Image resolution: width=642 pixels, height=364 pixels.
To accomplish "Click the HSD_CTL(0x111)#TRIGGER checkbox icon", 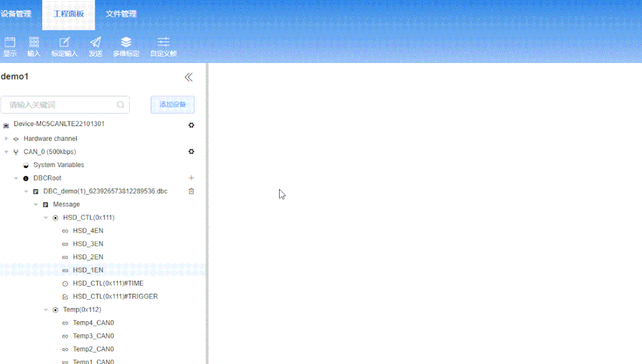I will tap(65, 296).
